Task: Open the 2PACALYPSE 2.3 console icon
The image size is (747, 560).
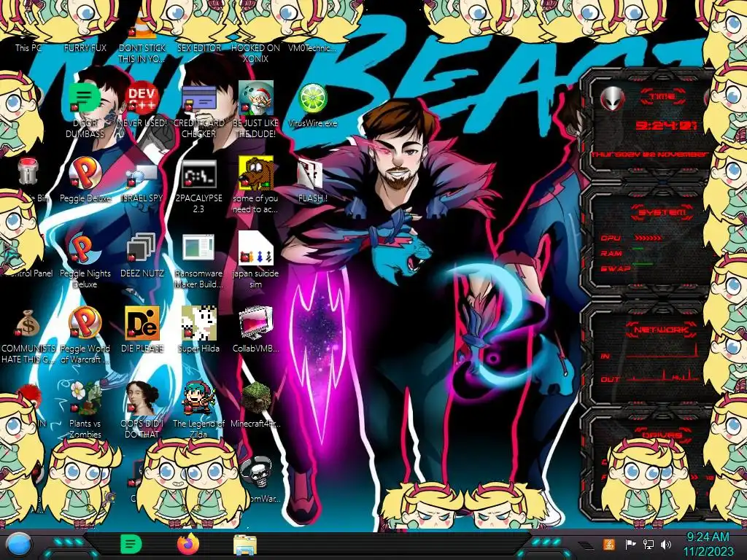Action: pyautogui.click(x=198, y=174)
